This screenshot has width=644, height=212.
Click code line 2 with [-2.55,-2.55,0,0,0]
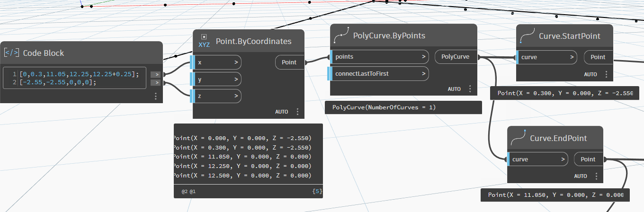tap(59, 82)
